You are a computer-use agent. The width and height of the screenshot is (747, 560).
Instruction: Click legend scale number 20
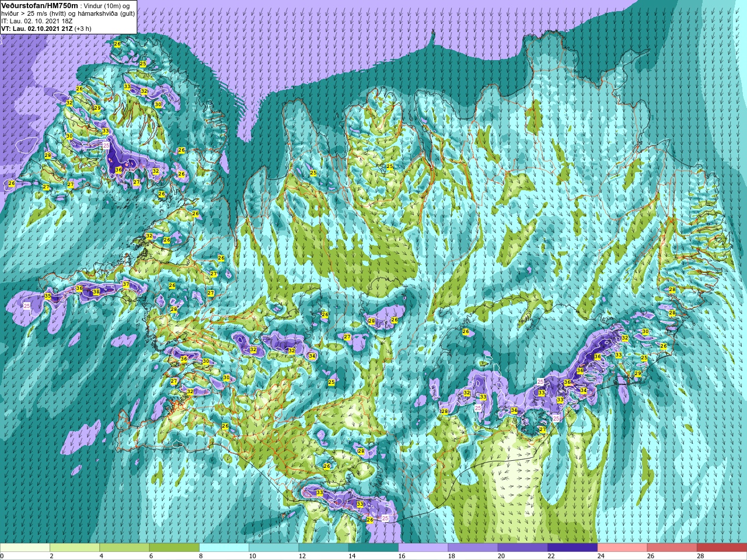[x=501, y=556]
